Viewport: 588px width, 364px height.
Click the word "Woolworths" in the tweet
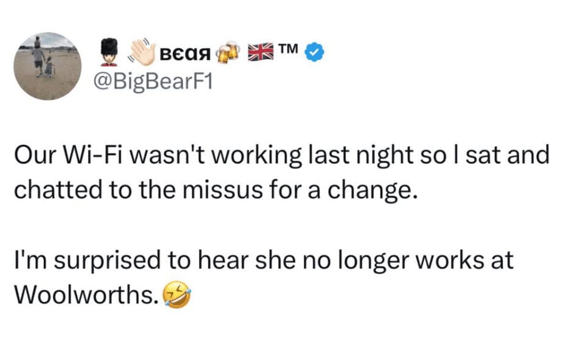[x=86, y=295]
